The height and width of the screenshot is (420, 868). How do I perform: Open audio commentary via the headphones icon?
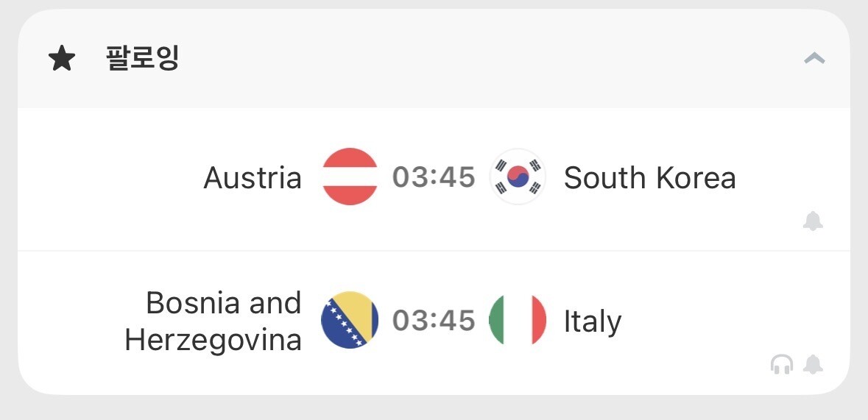(782, 364)
